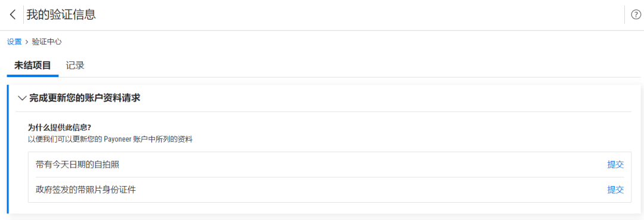The width and height of the screenshot is (644, 220).
Task: Click 提交 for 带有今天日期的自拍照
Action: 615,165
